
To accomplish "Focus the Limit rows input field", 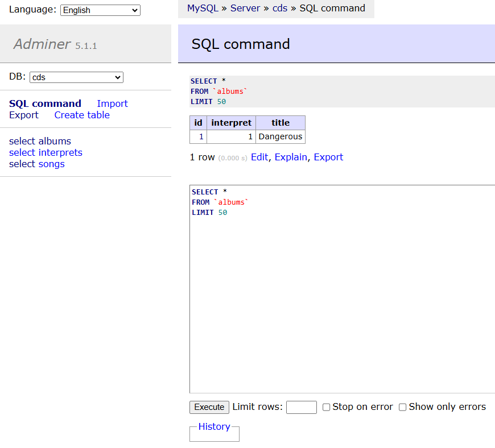I will [301, 407].
